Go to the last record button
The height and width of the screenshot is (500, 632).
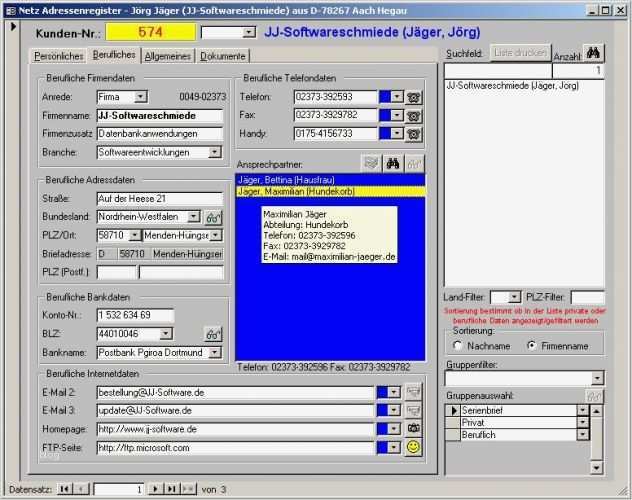point(171,489)
